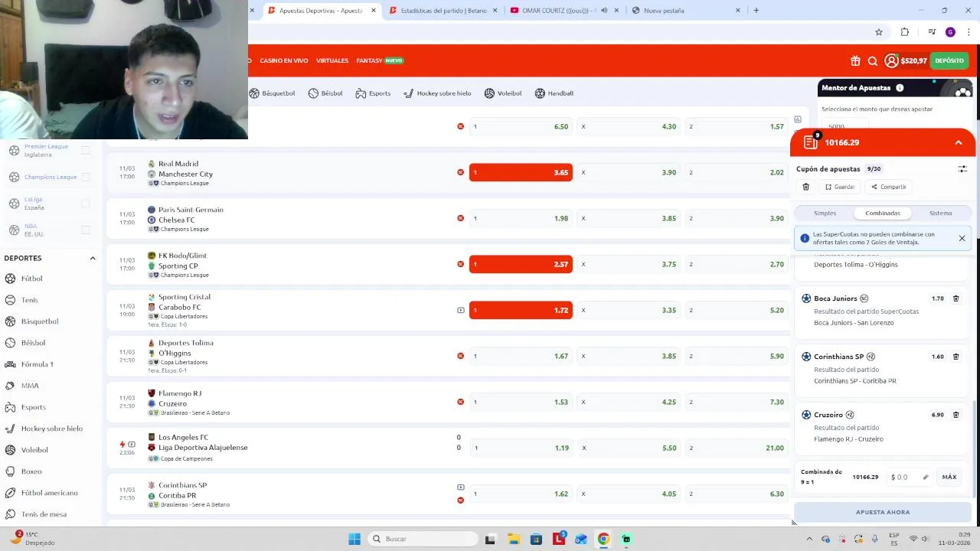Delete all bets with coupon trash icon
The height and width of the screenshot is (551, 980).
point(805,187)
